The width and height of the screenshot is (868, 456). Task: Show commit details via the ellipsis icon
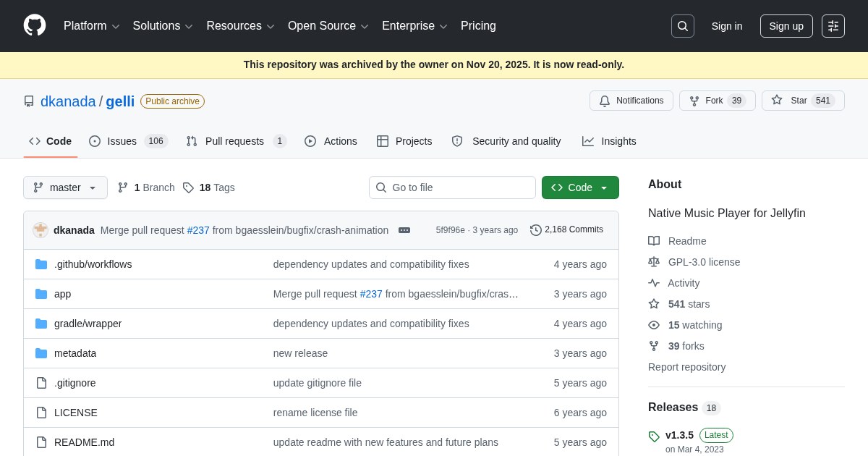pyautogui.click(x=404, y=230)
